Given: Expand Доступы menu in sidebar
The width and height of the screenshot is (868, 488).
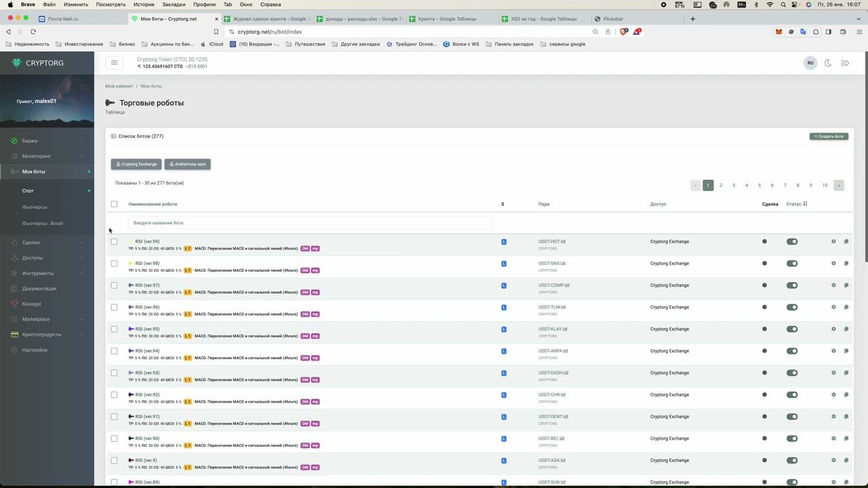Looking at the screenshot, I should 47,258.
